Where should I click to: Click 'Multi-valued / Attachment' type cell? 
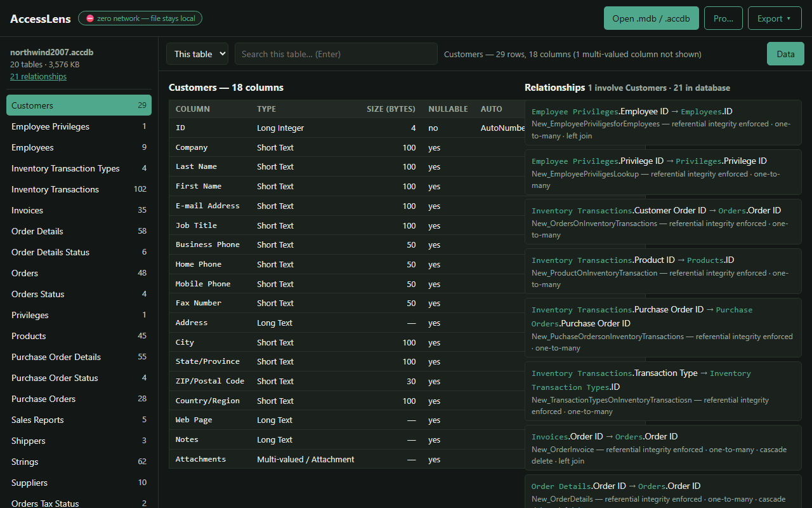click(x=306, y=460)
